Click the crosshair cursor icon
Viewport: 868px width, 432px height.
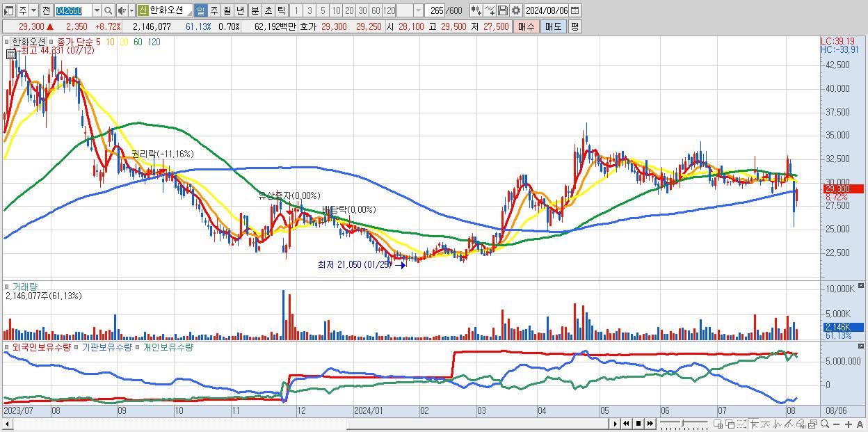[x=754, y=424]
